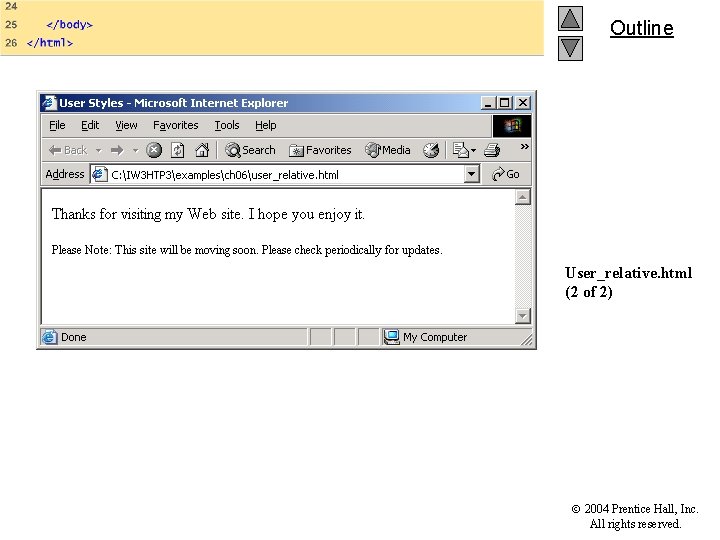Open the Outline link
The width and height of the screenshot is (720, 540).
pyautogui.click(x=641, y=28)
